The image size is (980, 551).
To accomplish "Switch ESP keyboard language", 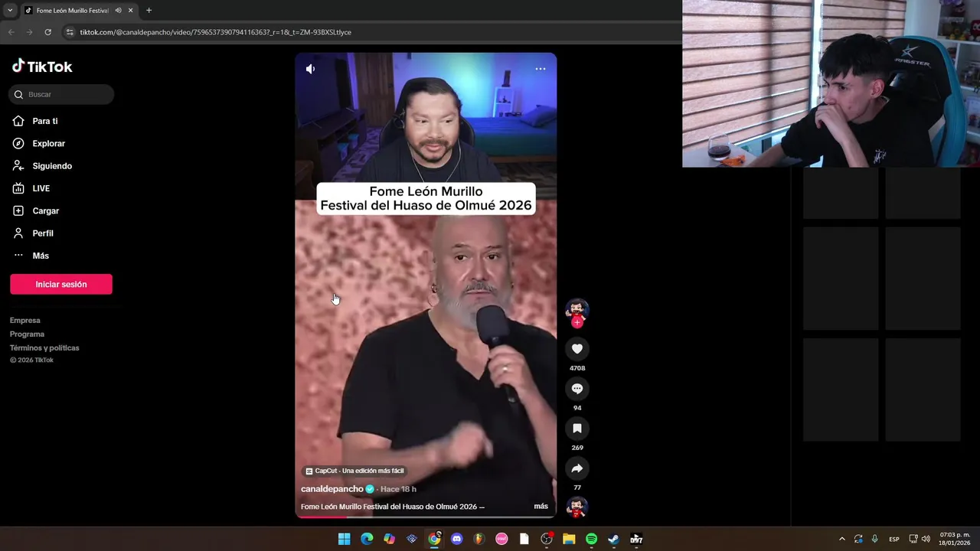I will (x=894, y=539).
